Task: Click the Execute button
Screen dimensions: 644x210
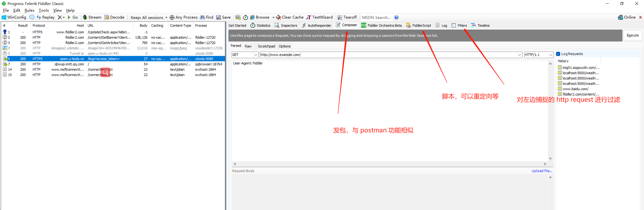Action: (x=633, y=35)
